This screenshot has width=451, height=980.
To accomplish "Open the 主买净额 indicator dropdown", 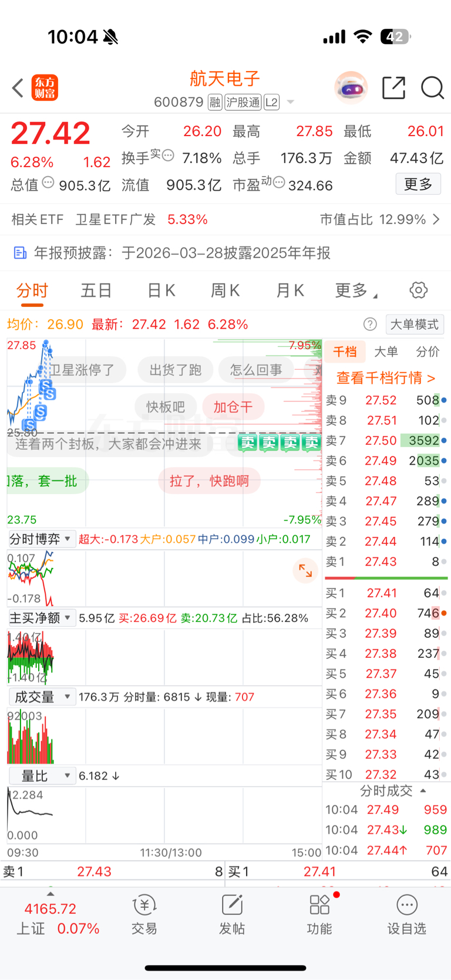I will pyautogui.click(x=42, y=618).
